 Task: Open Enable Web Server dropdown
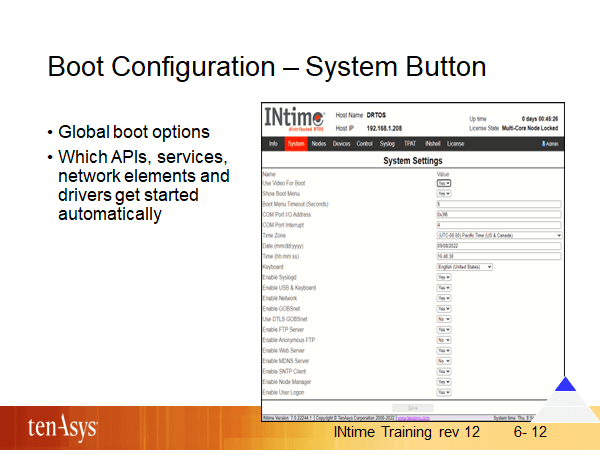[x=444, y=351]
